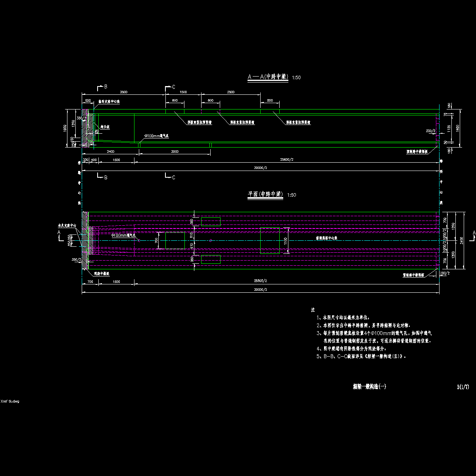The width and height of the screenshot is (476, 476).
Task: Click the section cut mark 'A' left of plan
Action: 59,232
